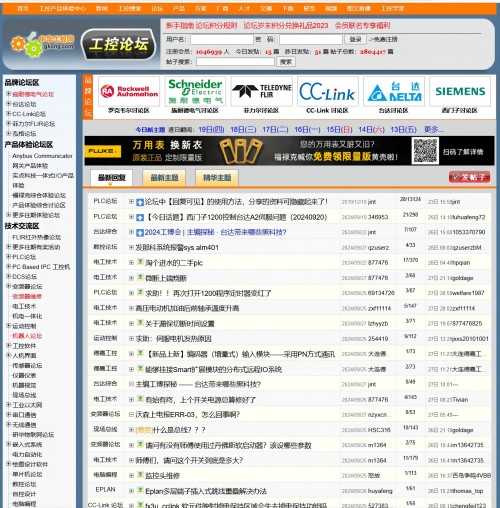500x508 pixels.
Task: Open the 电工技术 sidebar link
Action: (24, 306)
